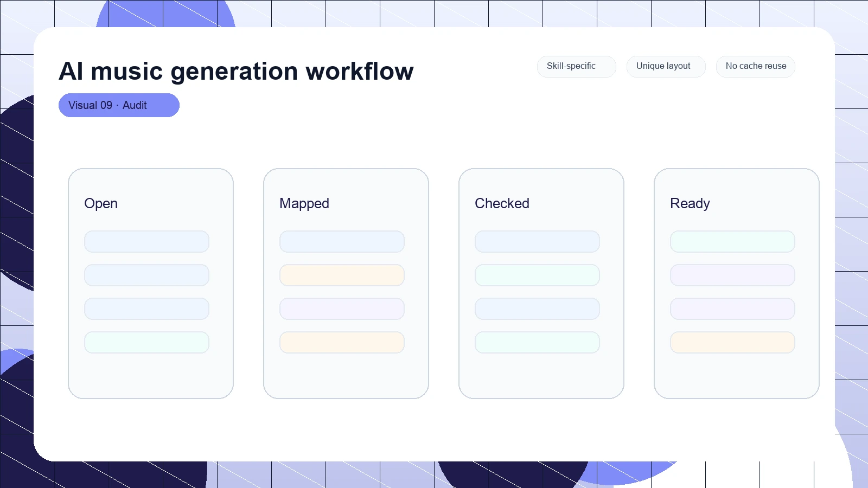Click the cream fourth card in Ready column
This screenshot has width=868, height=488.
tap(732, 343)
